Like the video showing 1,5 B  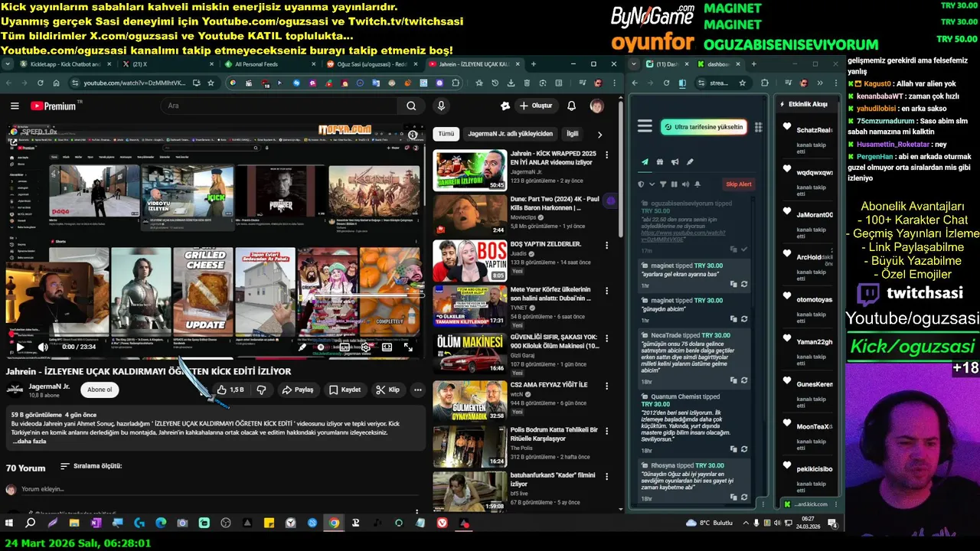(230, 390)
